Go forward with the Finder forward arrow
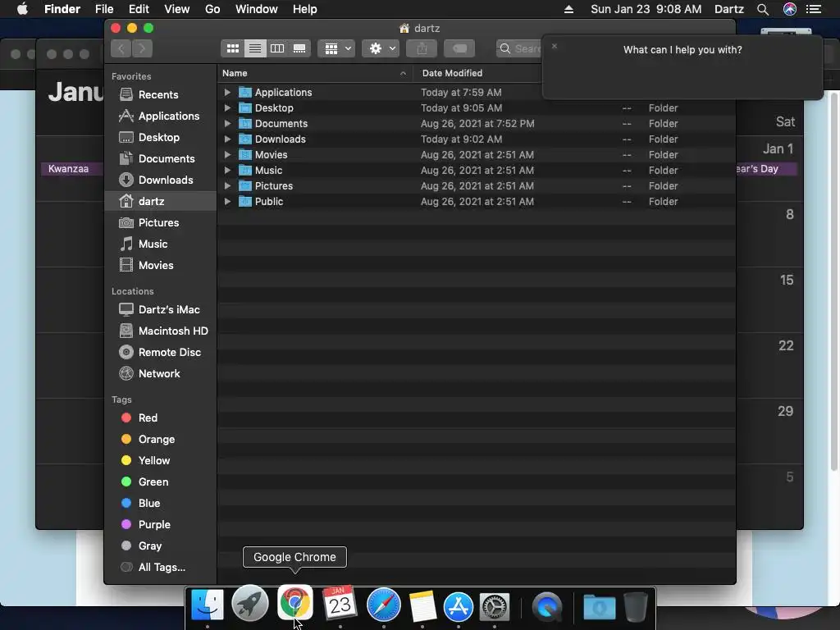 pos(142,48)
